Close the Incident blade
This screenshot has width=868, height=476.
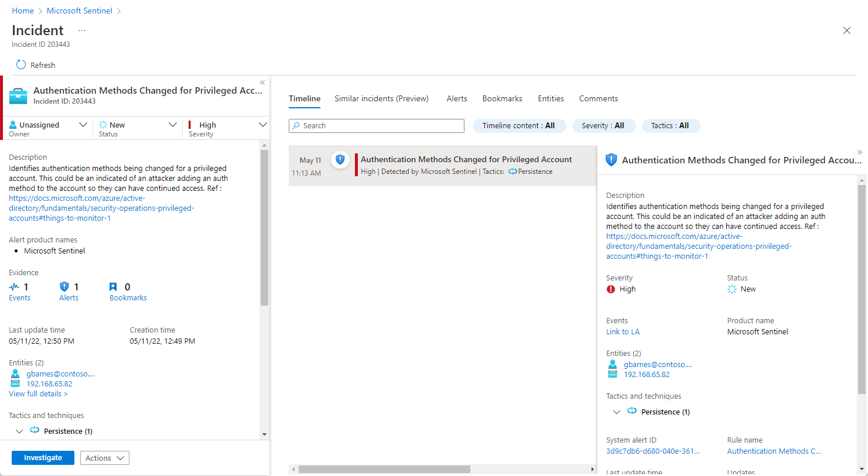846,30
